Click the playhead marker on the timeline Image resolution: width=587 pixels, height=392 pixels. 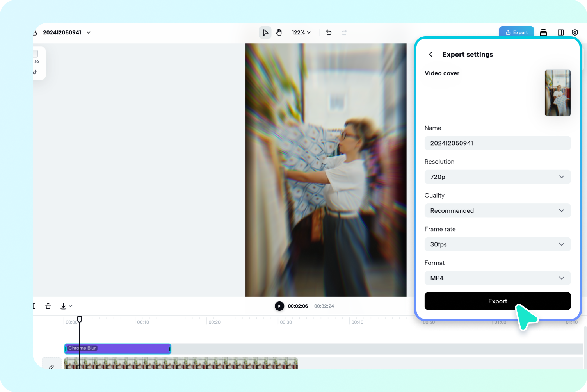(x=80, y=319)
